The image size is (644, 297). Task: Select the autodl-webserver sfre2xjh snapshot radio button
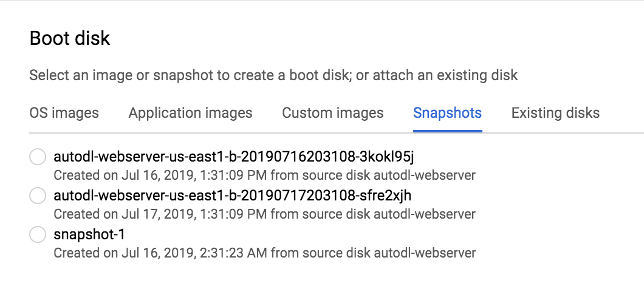tap(38, 196)
